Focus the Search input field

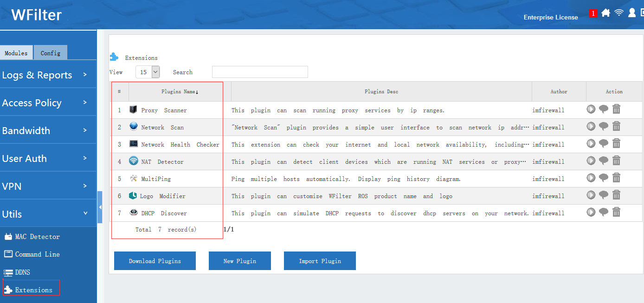260,72
